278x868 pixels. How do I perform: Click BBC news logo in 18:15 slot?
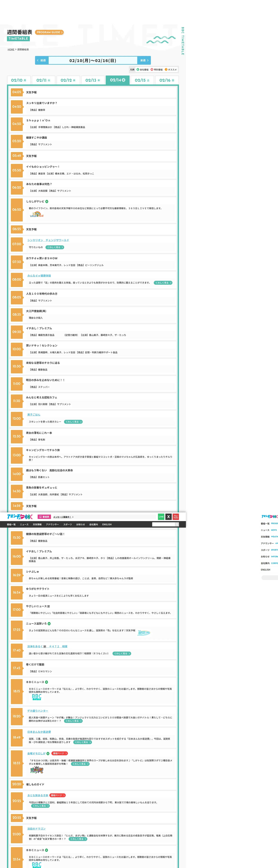[37, 697]
